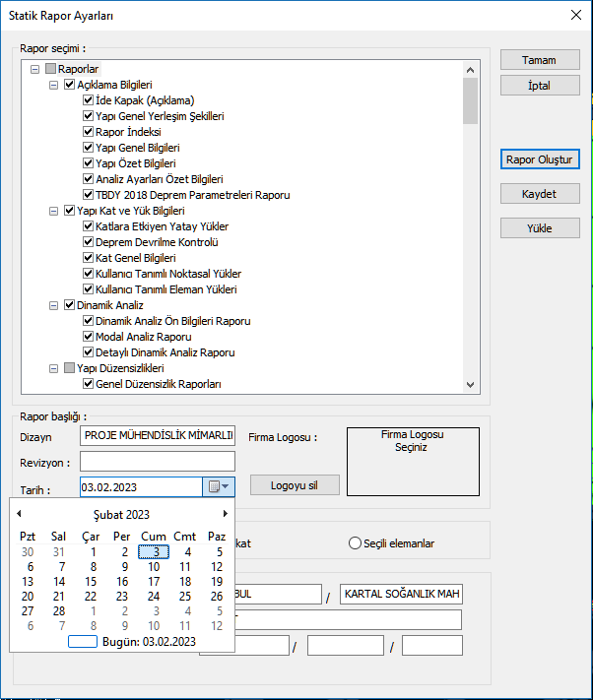Viewport: 593px width, 700px height.
Task: Collapse the Raporlar root node
Action: tap(34, 69)
